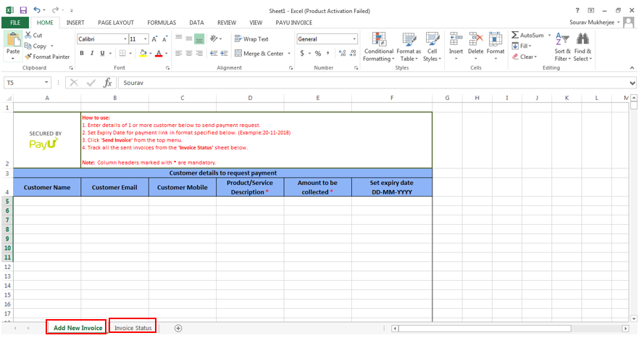
Task: Click Delete cells icon
Action: point(476,39)
